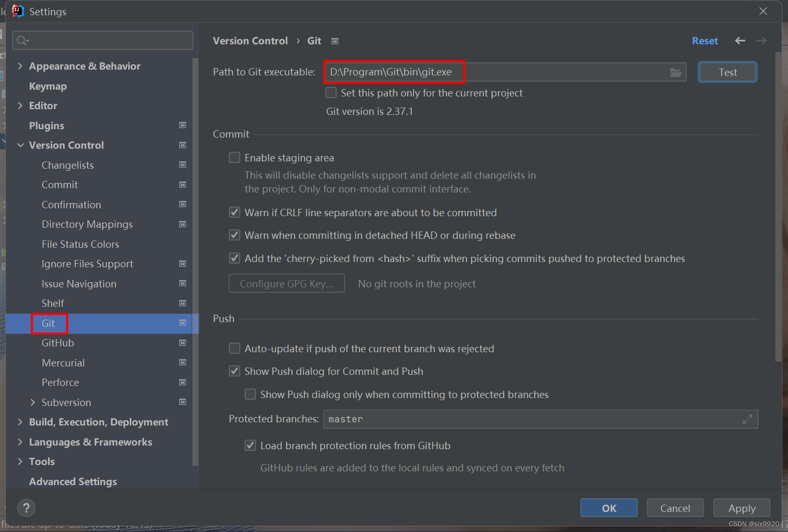The width and height of the screenshot is (788, 532).
Task: Toggle Warn when committing in detached HEAD
Action: (x=235, y=235)
